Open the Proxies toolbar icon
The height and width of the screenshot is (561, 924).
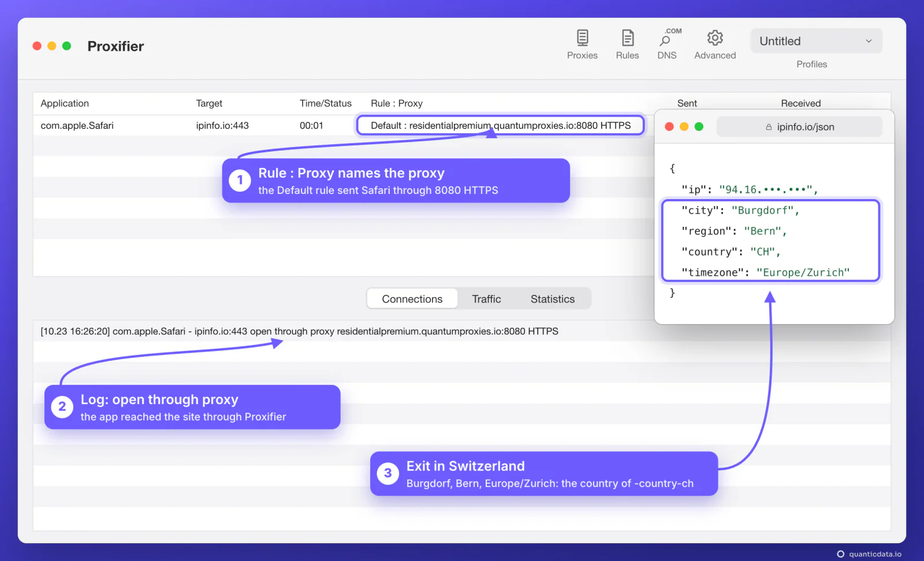[582, 44]
